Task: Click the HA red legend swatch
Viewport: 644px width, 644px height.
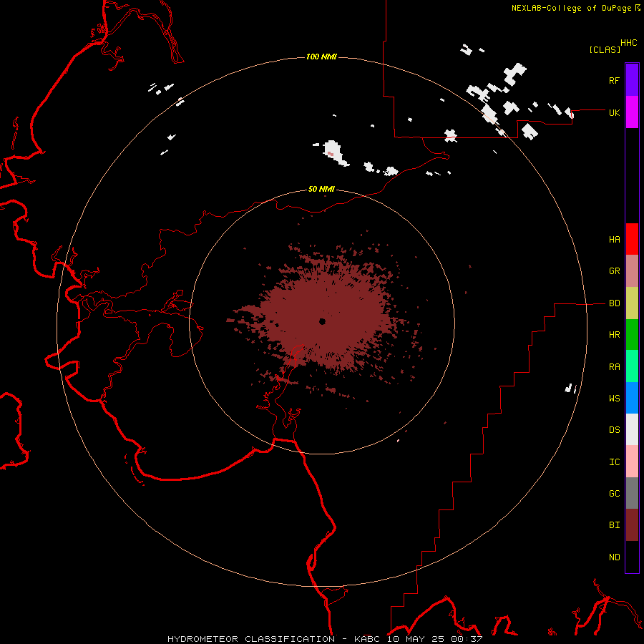Action: coord(632,239)
